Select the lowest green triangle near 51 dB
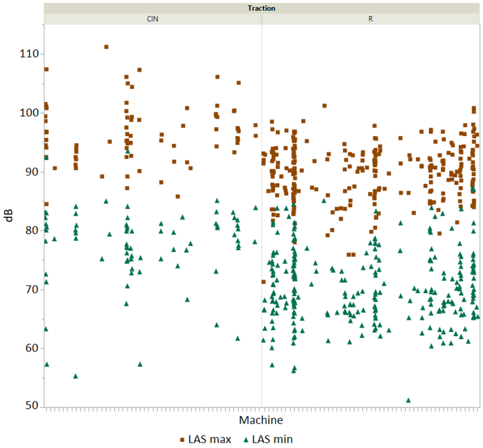The height and width of the screenshot is (448, 483). [408, 400]
